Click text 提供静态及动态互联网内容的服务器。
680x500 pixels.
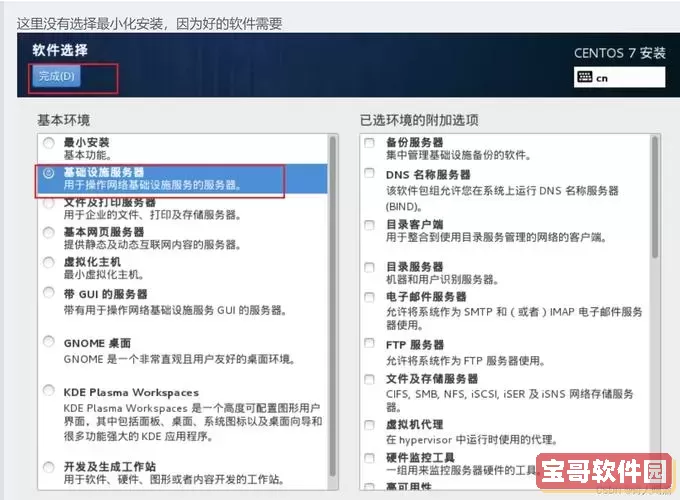(152, 245)
